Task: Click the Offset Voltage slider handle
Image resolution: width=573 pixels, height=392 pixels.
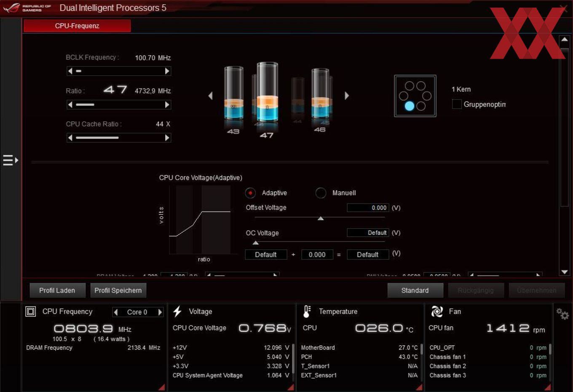Action: 321,218
